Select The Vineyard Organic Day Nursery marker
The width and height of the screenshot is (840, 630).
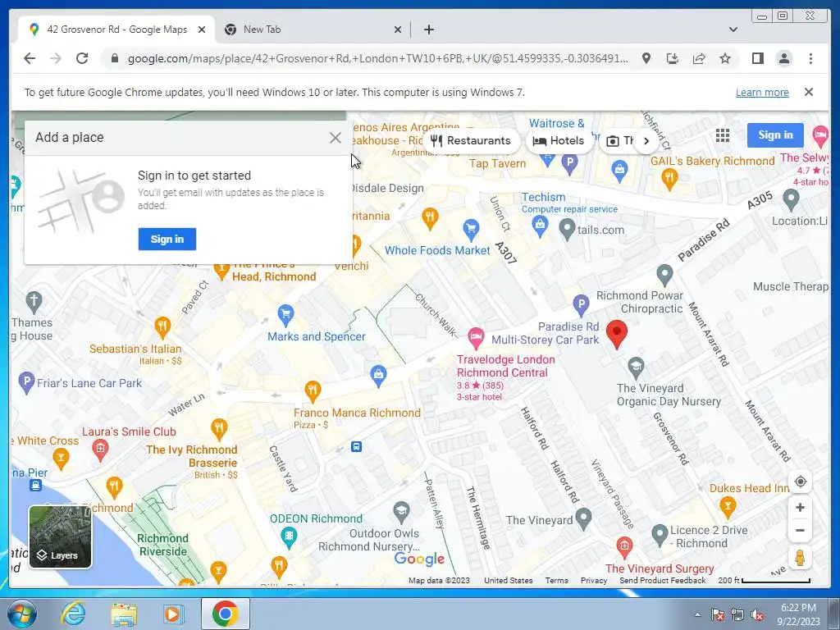636,367
